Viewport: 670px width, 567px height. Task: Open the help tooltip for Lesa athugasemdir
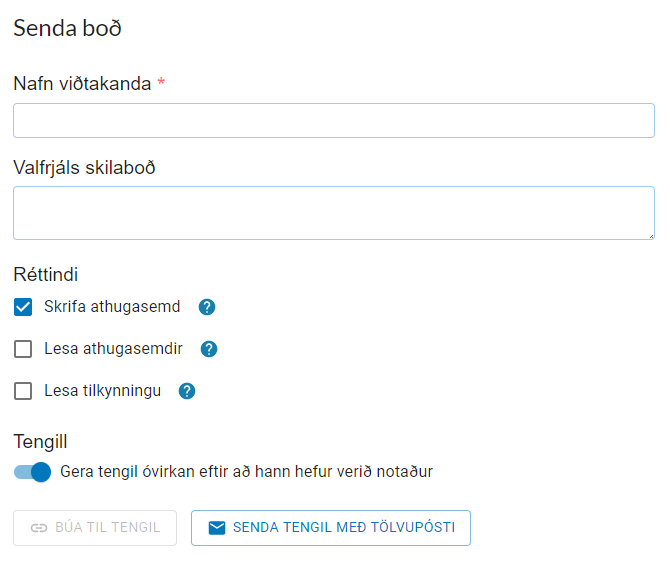pos(209,349)
